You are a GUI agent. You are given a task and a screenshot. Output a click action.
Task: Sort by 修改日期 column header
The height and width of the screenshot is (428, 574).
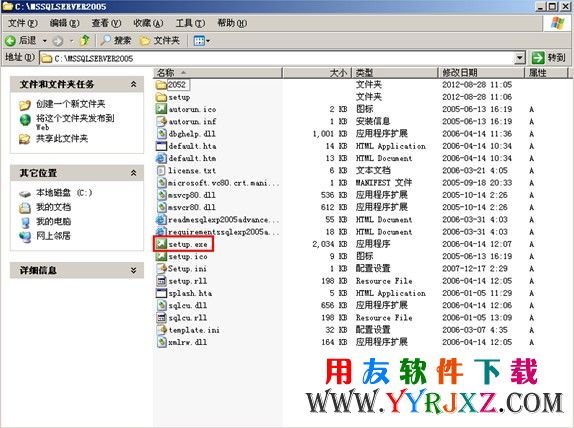tap(482, 73)
